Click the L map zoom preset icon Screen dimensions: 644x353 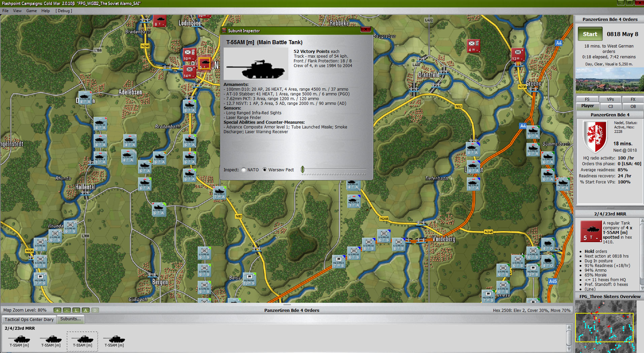[76, 310]
